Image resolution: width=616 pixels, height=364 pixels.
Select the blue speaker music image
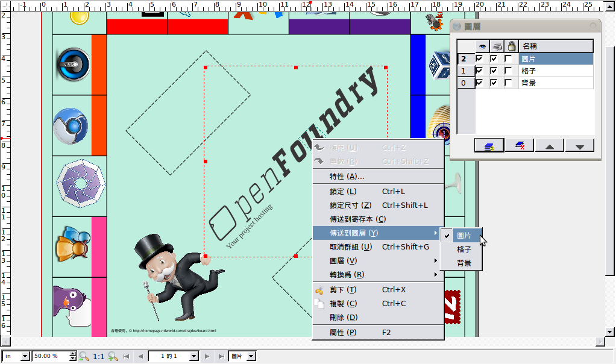(73, 64)
